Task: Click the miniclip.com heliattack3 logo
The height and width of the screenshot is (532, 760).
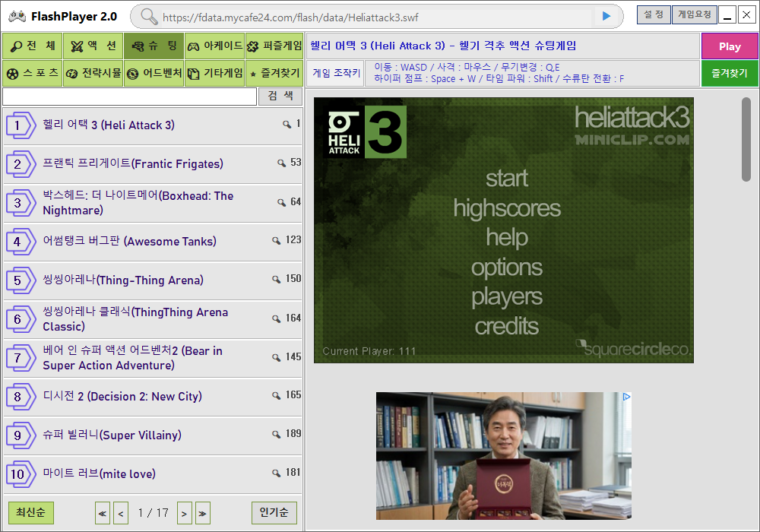Action: tap(632, 125)
